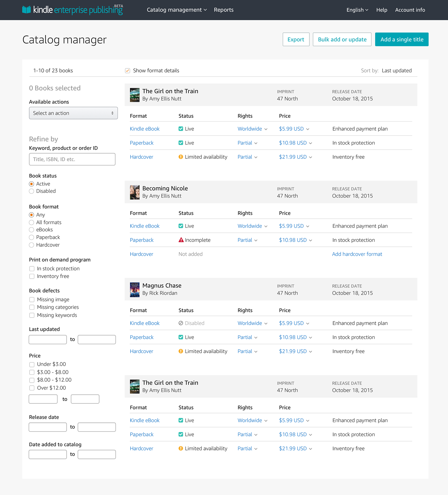
Task: Click the first book's Hardcover limited availability icon
Action: 181,157
